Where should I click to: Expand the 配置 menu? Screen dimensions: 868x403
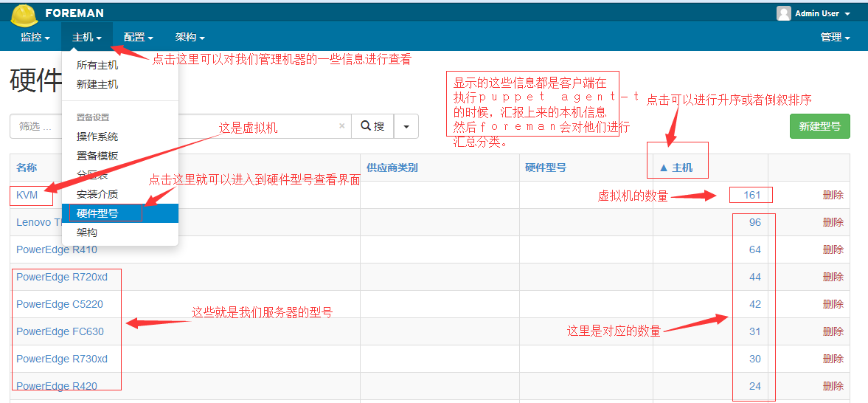pyautogui.click(x=139, y=37)
